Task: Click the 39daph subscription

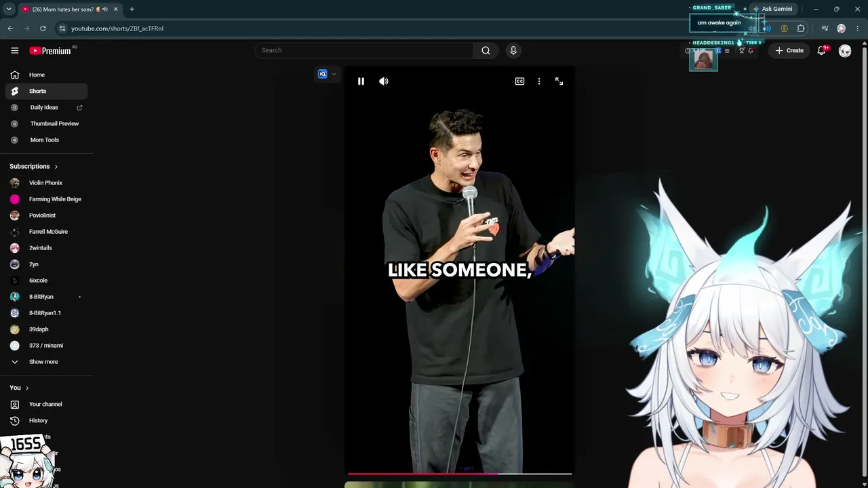Action: click(46, 329)
